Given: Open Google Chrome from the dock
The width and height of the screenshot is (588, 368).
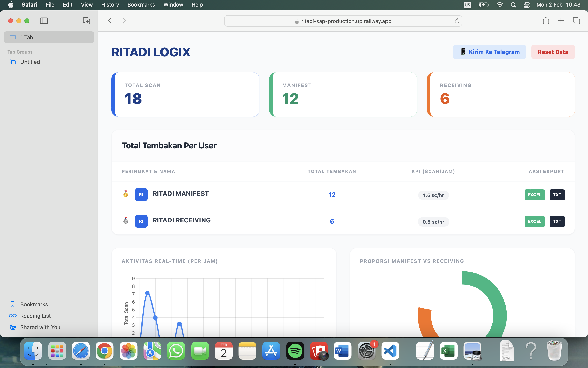Looking at the screenshot, I should coord(105,351).
